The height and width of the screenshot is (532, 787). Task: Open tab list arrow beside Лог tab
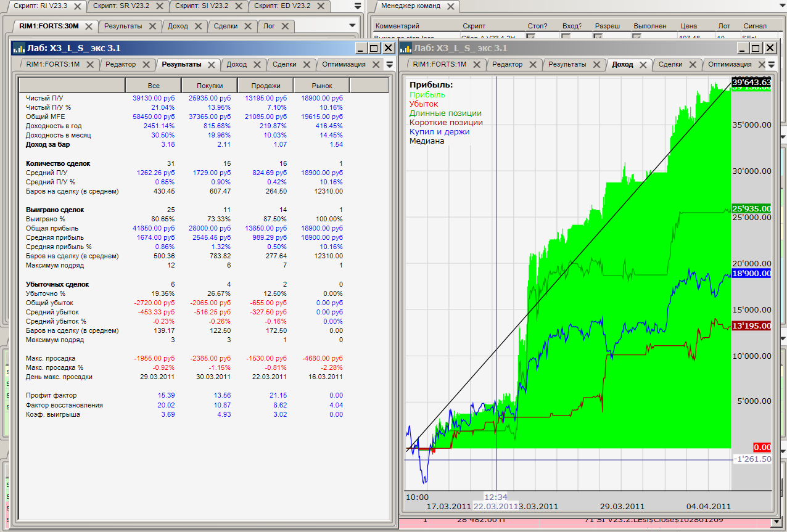[352, 26]
